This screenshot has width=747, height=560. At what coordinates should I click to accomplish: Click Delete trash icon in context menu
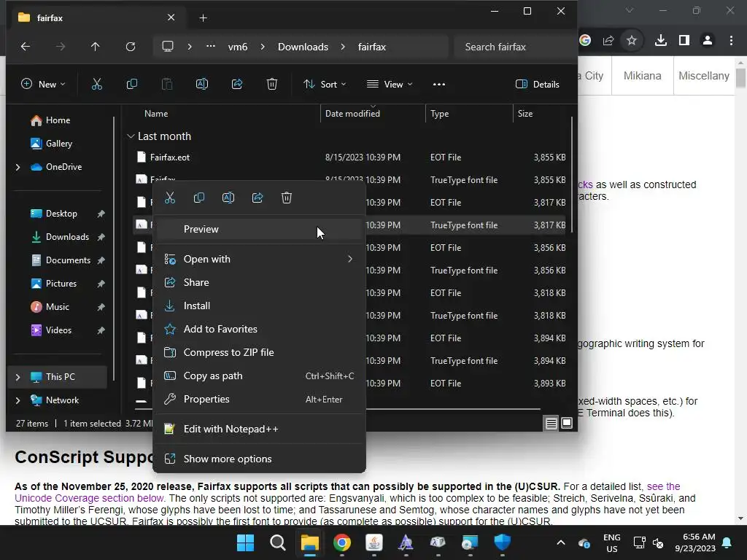[x=286, y=198]
